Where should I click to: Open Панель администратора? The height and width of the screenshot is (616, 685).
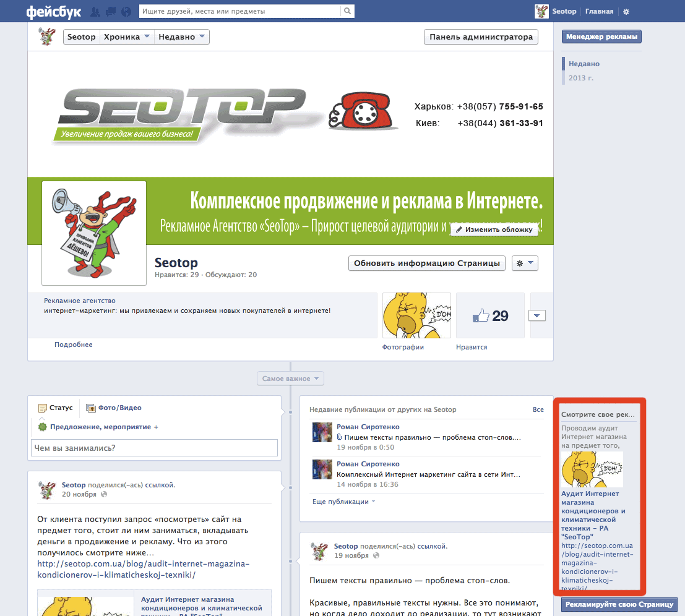pyautogui.click(x=481, y=37)
